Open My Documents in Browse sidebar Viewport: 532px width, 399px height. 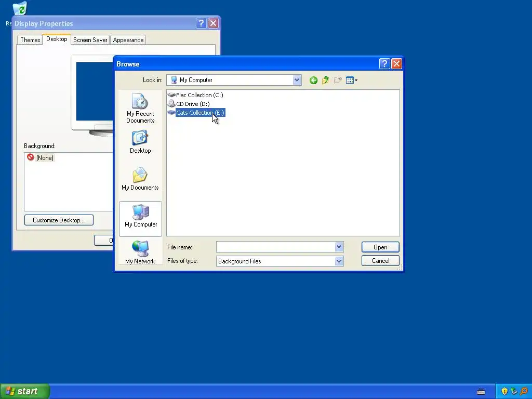coord(140,179)
